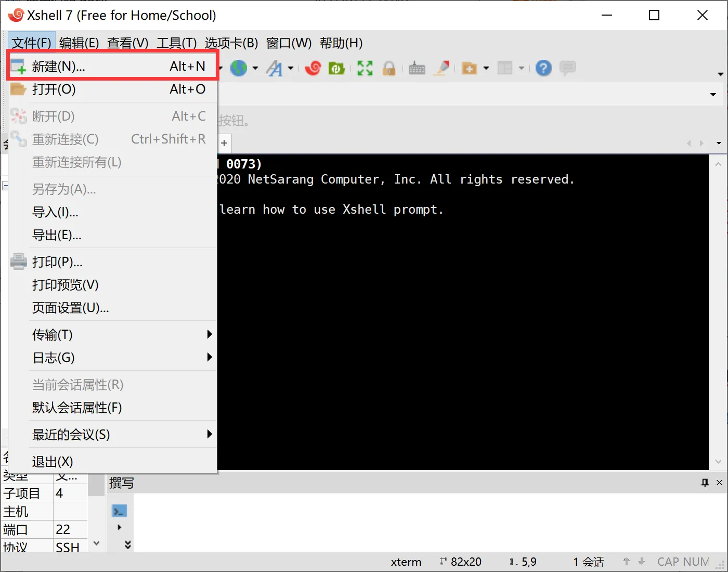Click the xterm label in status bar

(406, 562)
